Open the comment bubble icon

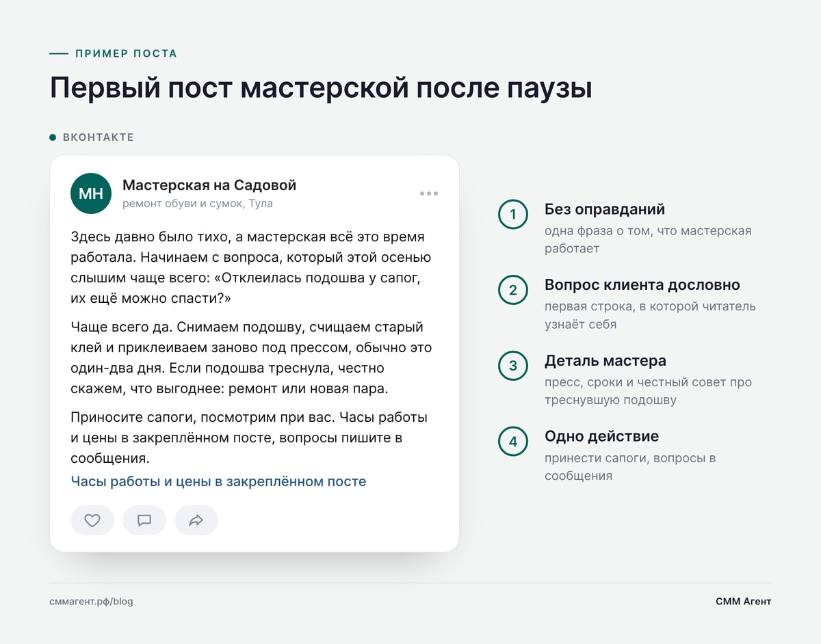pos(144,520)
